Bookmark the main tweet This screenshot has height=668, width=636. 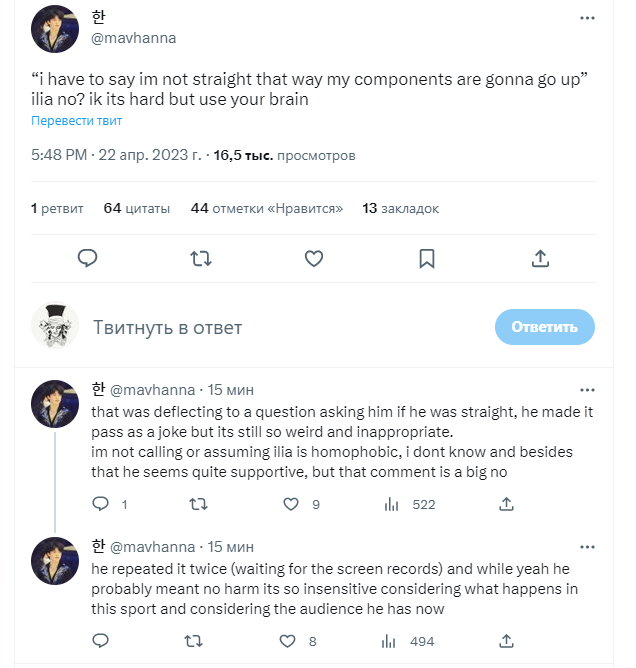point(427,259)
